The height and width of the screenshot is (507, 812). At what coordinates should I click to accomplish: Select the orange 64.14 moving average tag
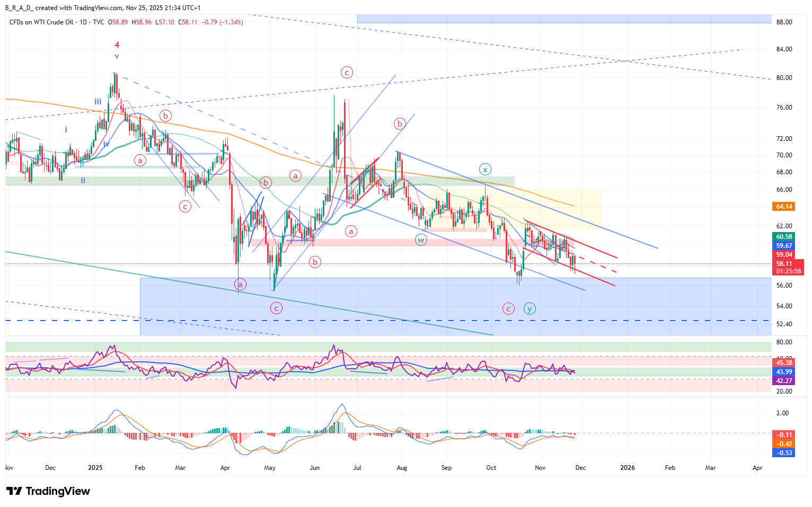pos(784,207)
